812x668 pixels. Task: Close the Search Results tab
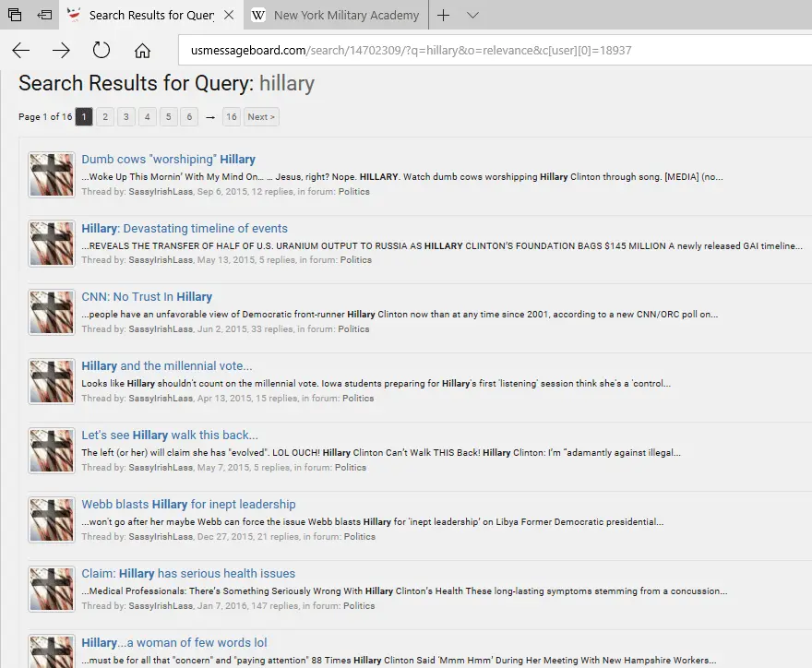tap(229, 15)
